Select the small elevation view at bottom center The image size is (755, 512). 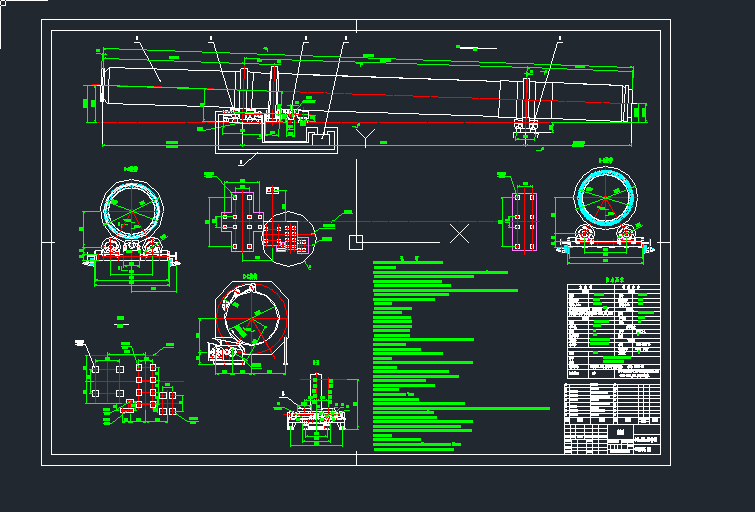coord(318,405)
